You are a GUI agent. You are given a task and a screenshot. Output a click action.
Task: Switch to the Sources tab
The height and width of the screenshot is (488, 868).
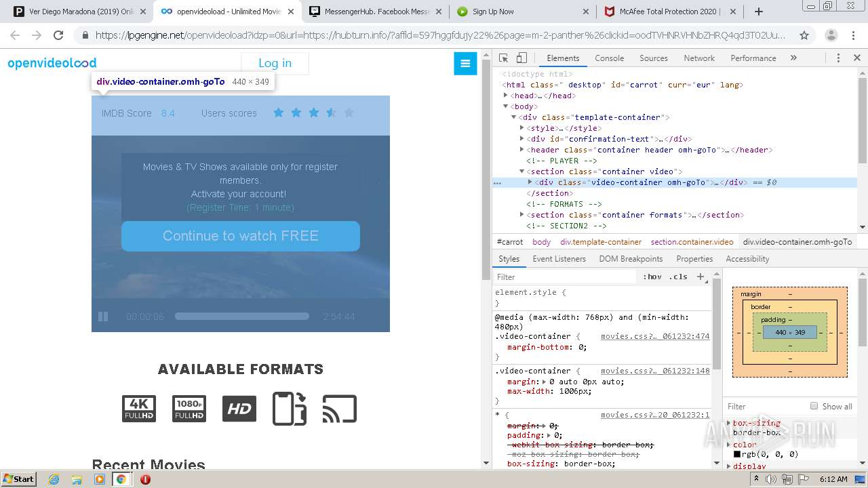pos(654,58)
